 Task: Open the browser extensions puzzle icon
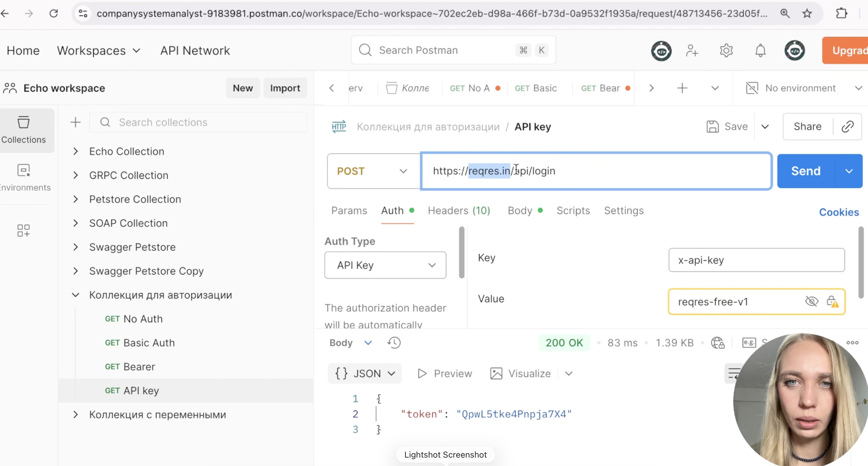click(x=841, y=13)
